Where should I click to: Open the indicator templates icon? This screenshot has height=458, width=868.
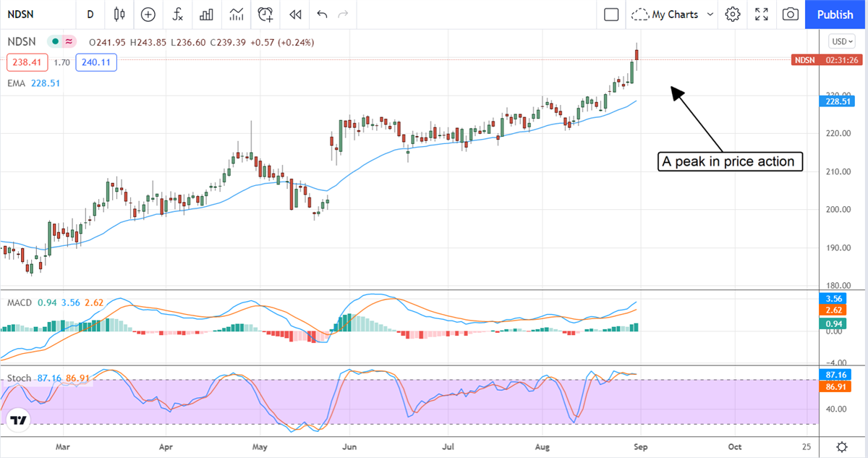tap(236, 14)
